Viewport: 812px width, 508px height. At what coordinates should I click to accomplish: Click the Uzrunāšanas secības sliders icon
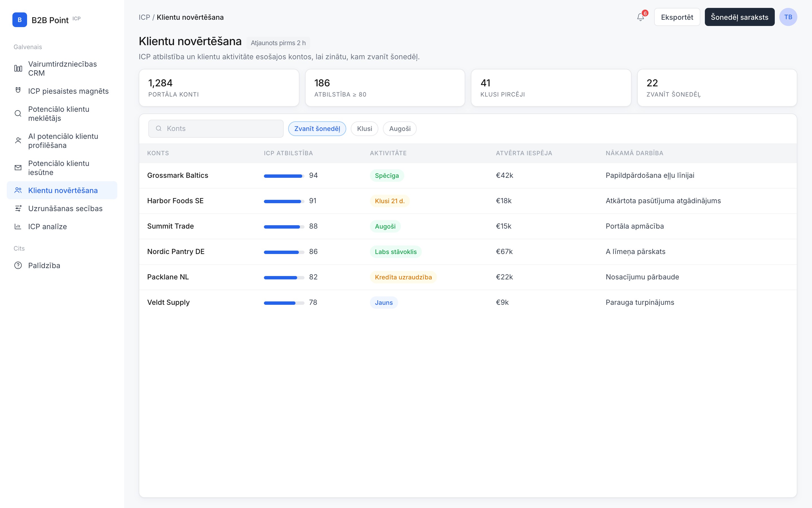click(x=18, y=208)
